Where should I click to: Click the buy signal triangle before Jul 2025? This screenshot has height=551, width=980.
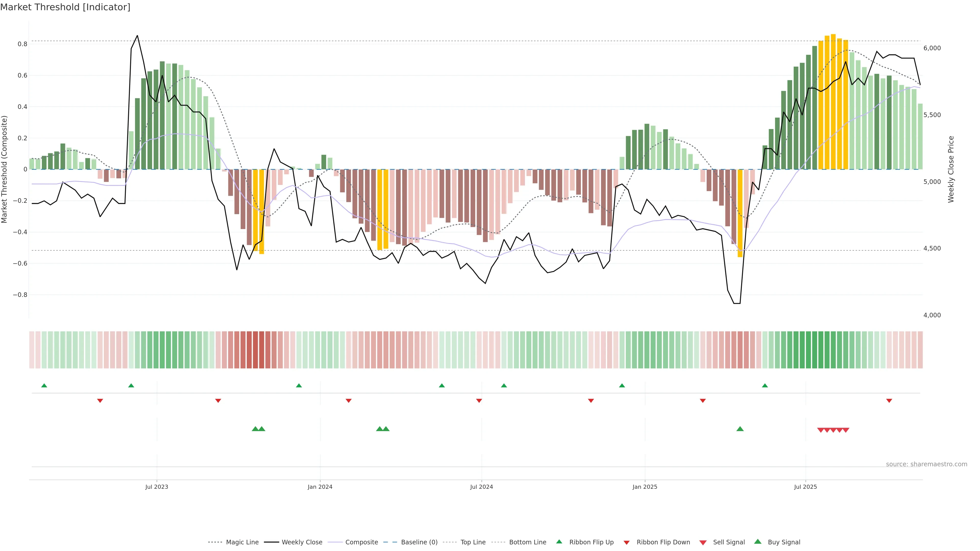click(x=740, y=429)
